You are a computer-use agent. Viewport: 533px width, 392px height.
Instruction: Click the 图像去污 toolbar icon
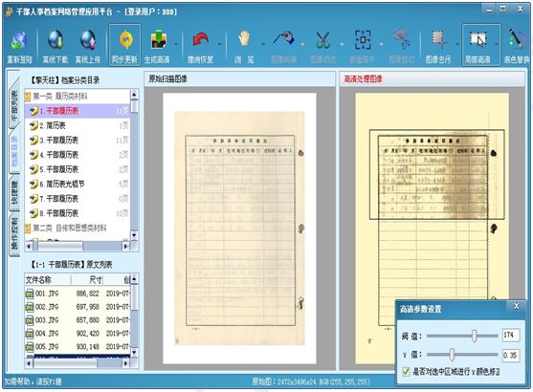coord(439,39)
